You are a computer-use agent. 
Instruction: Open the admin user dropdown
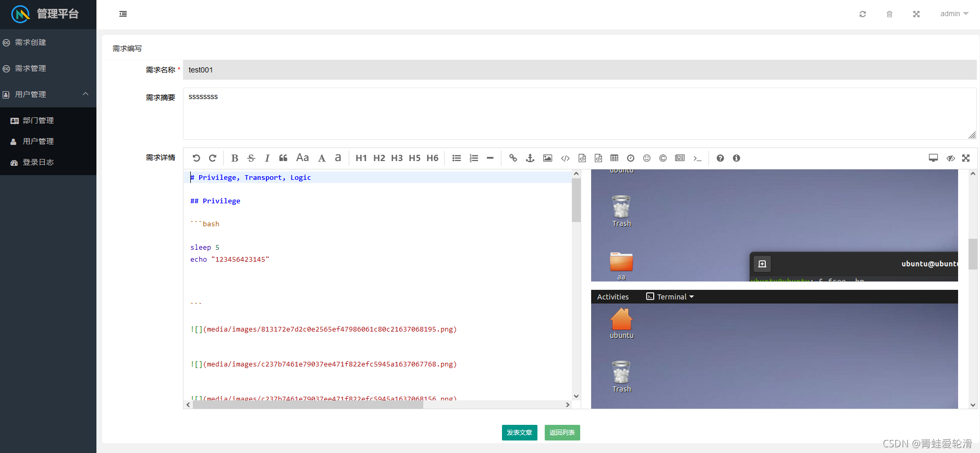tap(954, 14)
